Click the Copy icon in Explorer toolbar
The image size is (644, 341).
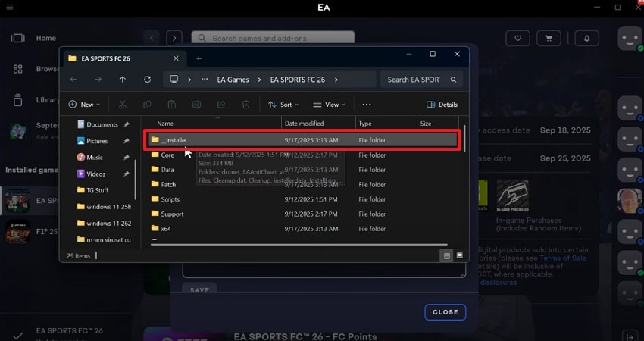point(147,105)
